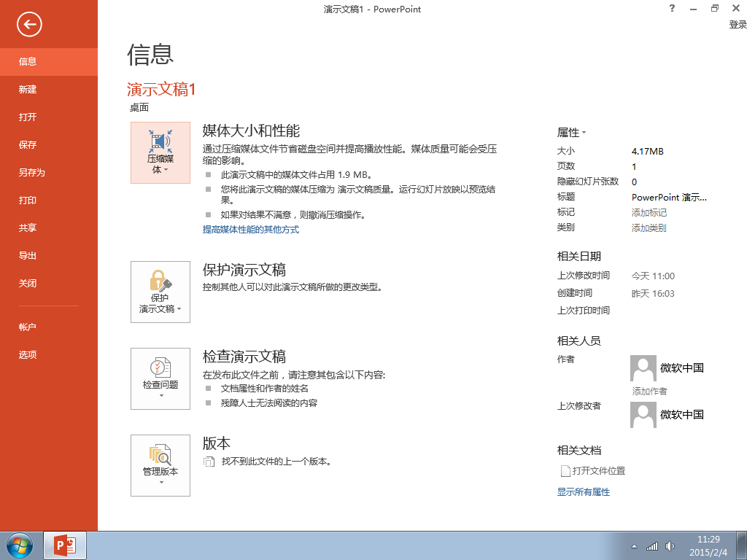Viewport: 747px width, 560px height.
Task: Click the 打开文件位置 link
Action: point(598,471)
